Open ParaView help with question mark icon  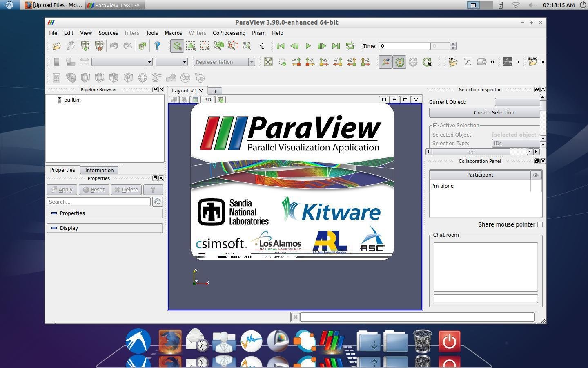click(x=157, y=46)
